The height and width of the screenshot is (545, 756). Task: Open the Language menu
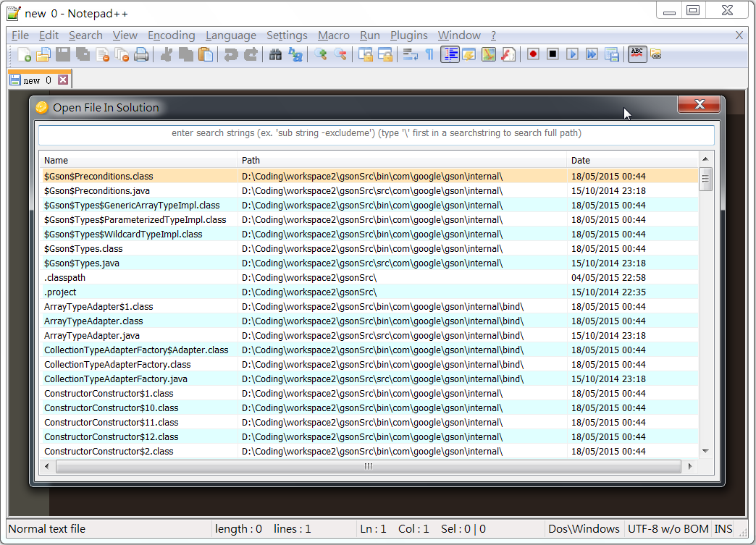coord(231,35)
